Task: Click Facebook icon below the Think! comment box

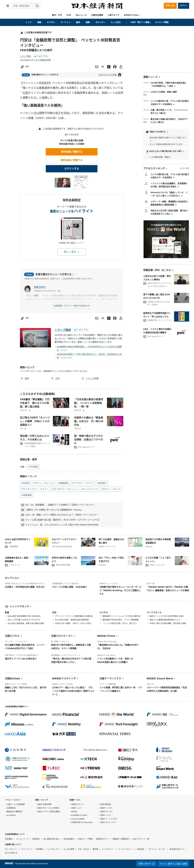Action: [x=115, y=318]
